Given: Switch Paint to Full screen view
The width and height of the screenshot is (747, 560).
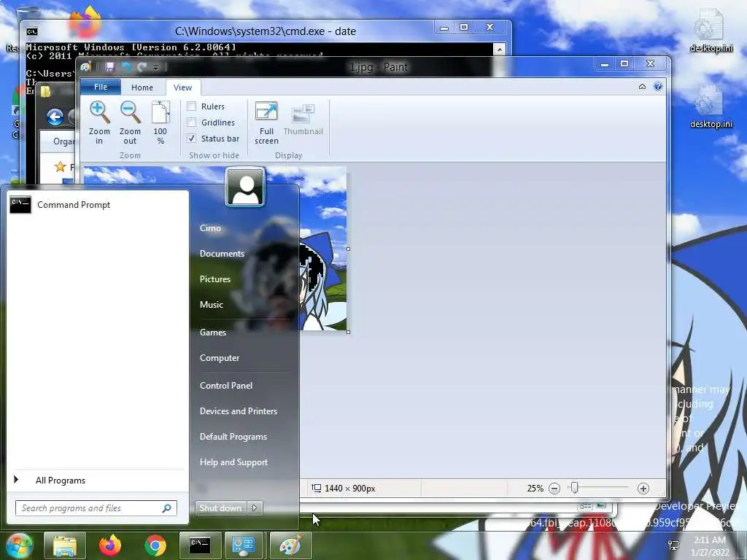Looking at the screenshot, I should [x=266, y=122].
